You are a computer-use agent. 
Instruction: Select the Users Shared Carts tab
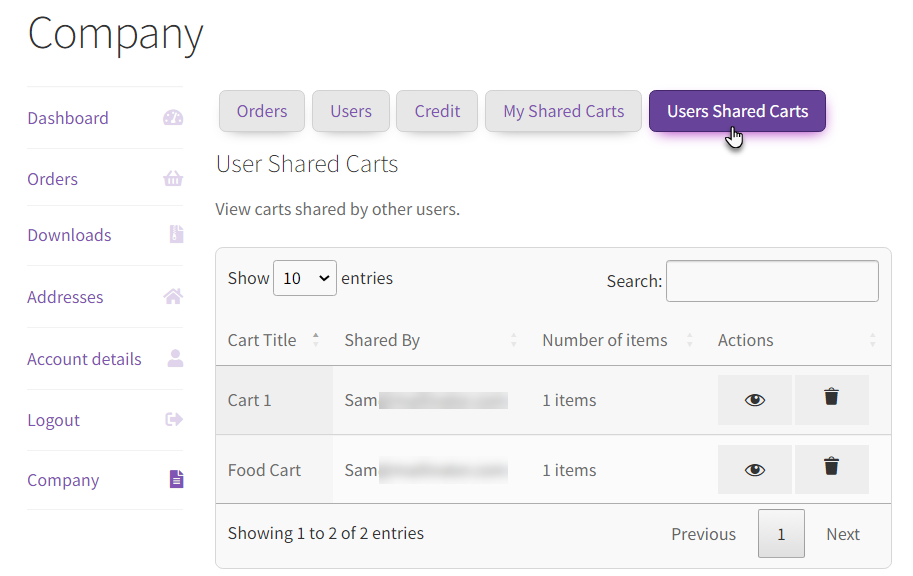[737, 111]
